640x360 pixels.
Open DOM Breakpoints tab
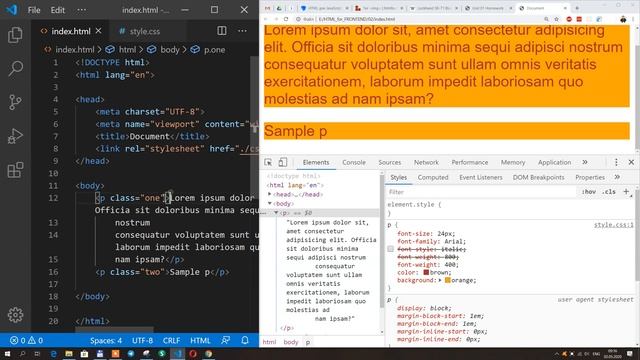(x=538, y=177)
